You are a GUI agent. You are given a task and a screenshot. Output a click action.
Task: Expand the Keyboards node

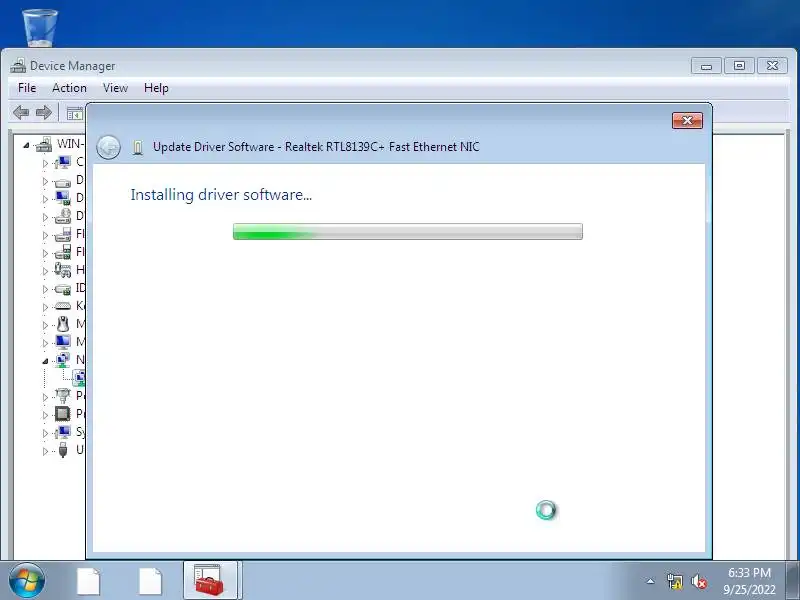point(45,307)
